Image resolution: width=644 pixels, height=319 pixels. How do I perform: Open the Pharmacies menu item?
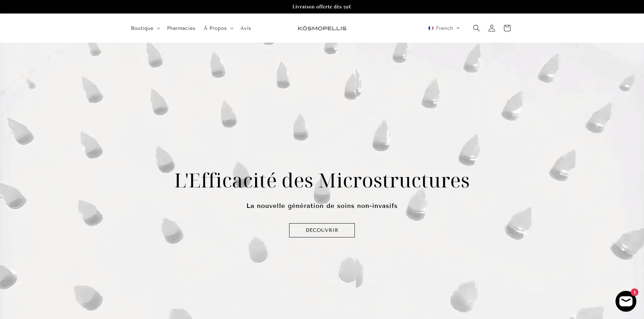pyautogui.click(x=181, y=28)
